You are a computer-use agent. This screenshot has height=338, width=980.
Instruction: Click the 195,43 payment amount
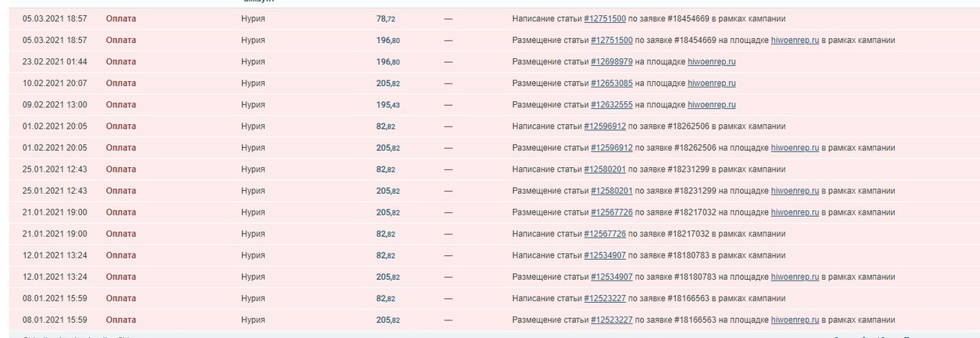pos(387,104)
